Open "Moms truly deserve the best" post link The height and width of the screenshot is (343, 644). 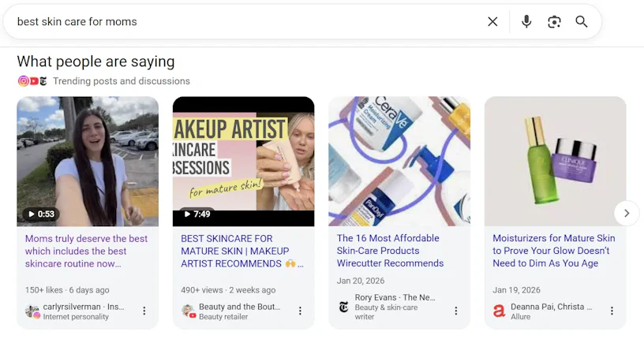point(86,251)
